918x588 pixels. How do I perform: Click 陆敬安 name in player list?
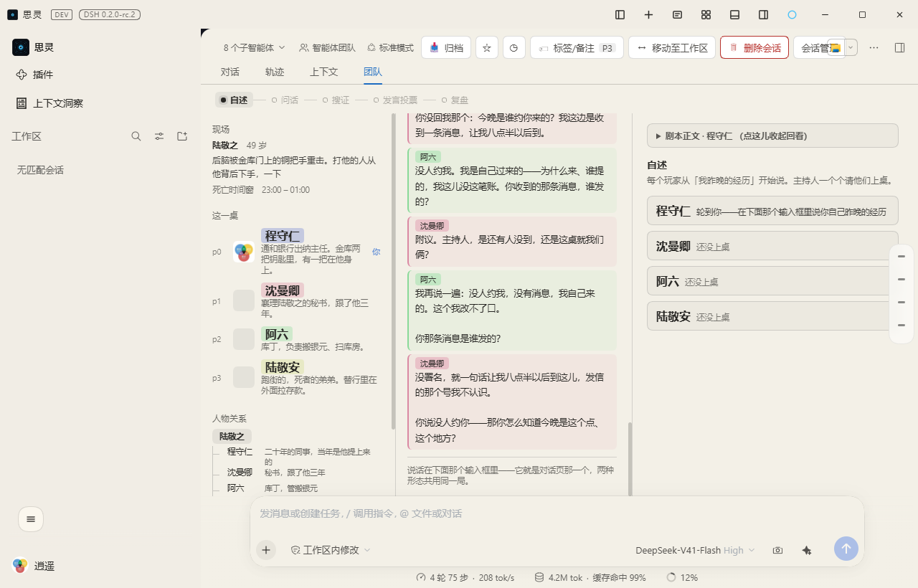tap(283, 367)
